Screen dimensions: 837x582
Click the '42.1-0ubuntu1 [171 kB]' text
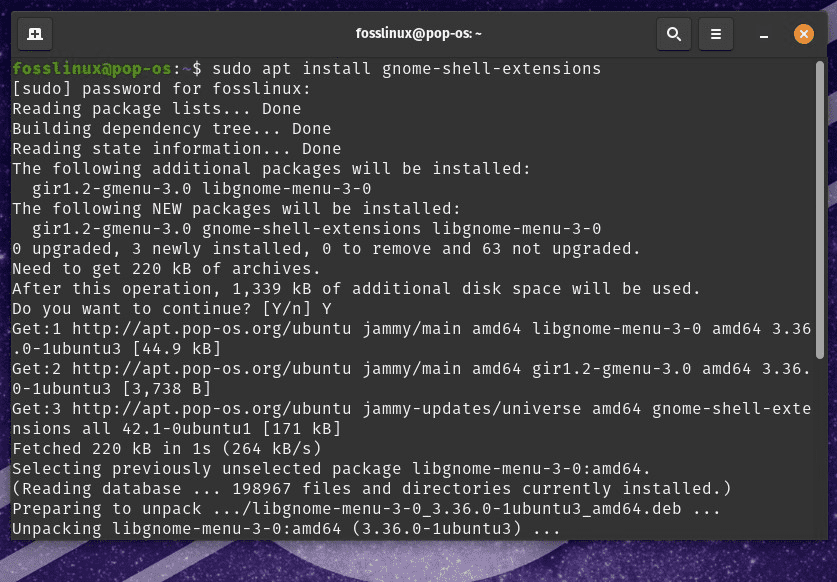[x=231, y=429]
